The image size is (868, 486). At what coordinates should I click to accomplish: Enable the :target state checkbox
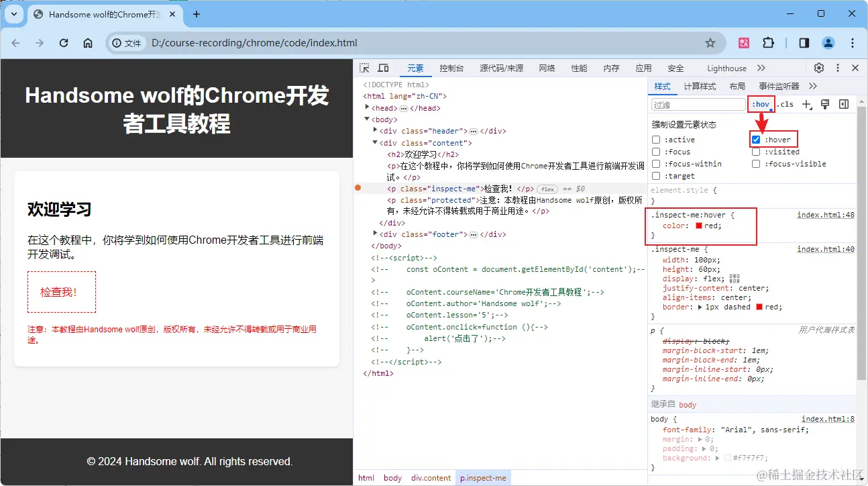point(656,176)
